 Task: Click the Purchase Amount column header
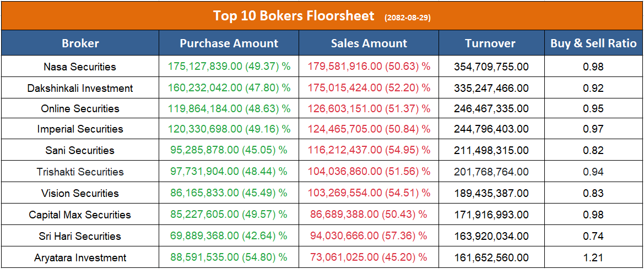229,43
